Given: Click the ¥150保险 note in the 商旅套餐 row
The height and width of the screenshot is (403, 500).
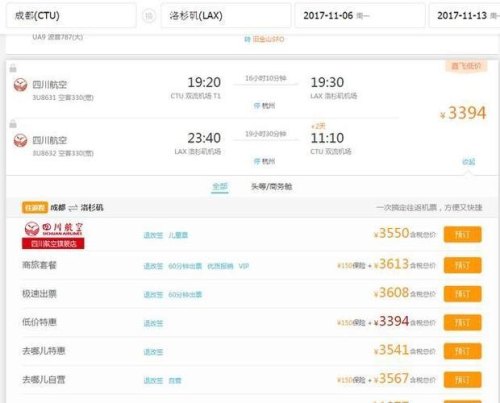Looking at the screenshot, I should pos(351,266).
